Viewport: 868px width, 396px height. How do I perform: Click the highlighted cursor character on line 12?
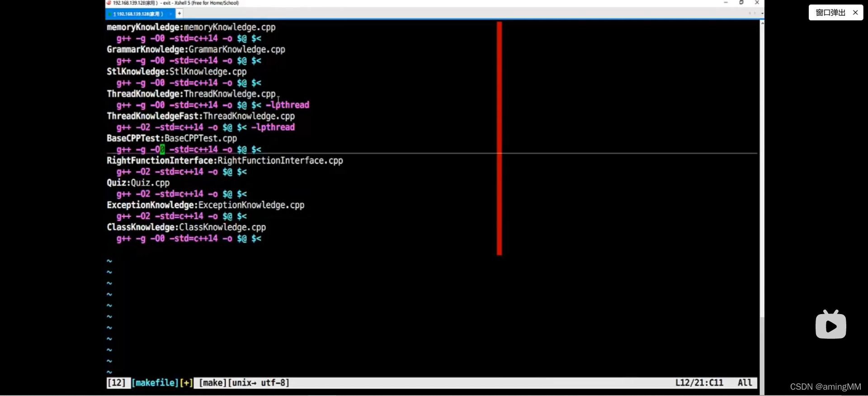coord(162,149)
